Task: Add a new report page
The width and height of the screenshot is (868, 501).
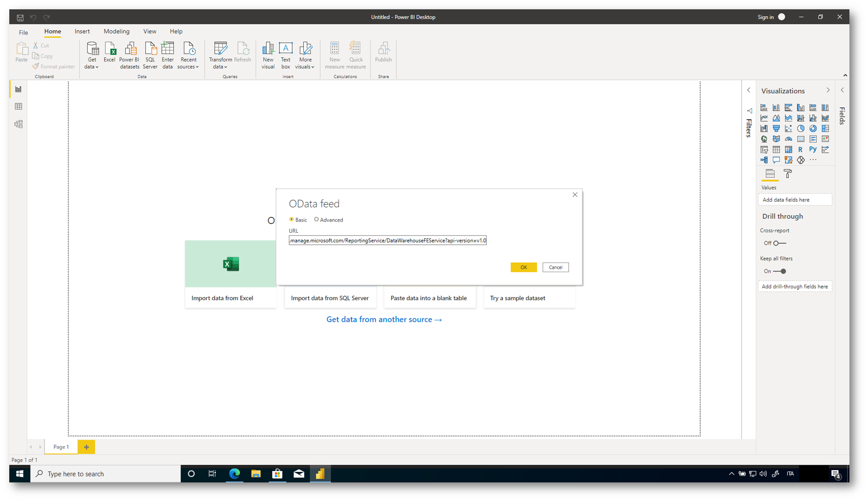Action: tap(86, 447)
